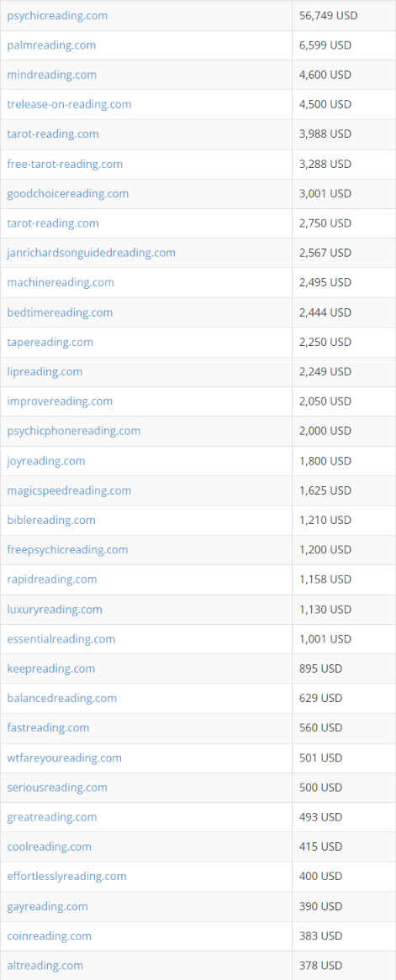Click goodchoicereading.com domain
The width and height of the screenshot is (396, 980).
(x=67, y=194)
